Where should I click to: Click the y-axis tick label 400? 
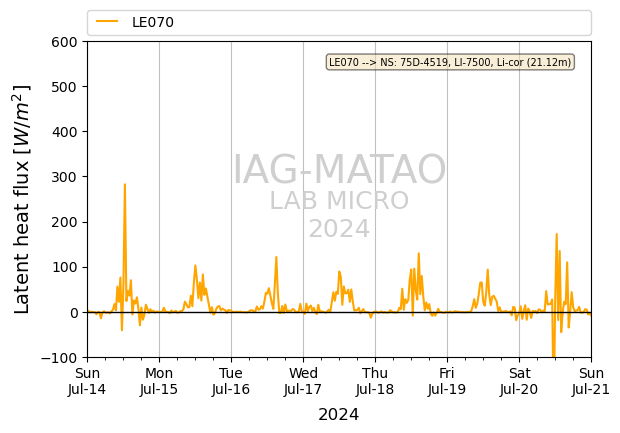coord(64,132)
